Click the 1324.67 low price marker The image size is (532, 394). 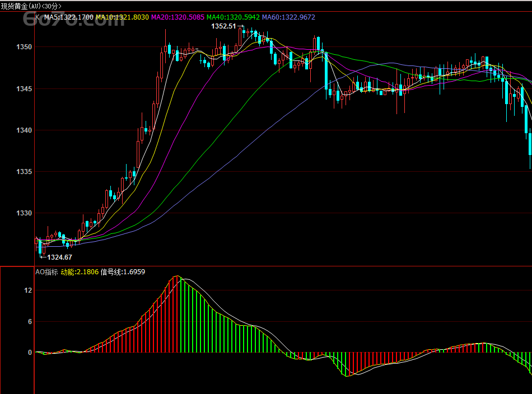pos(59,257)
